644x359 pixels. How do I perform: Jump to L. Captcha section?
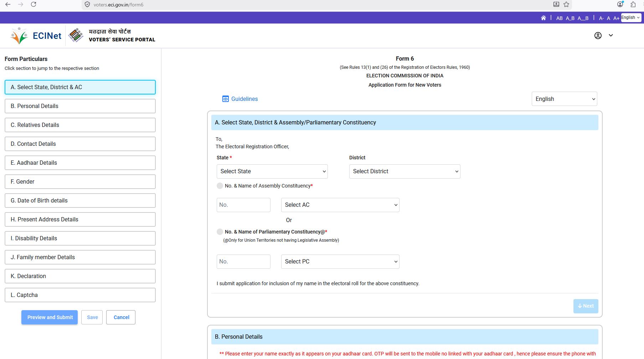coord(80,295)
